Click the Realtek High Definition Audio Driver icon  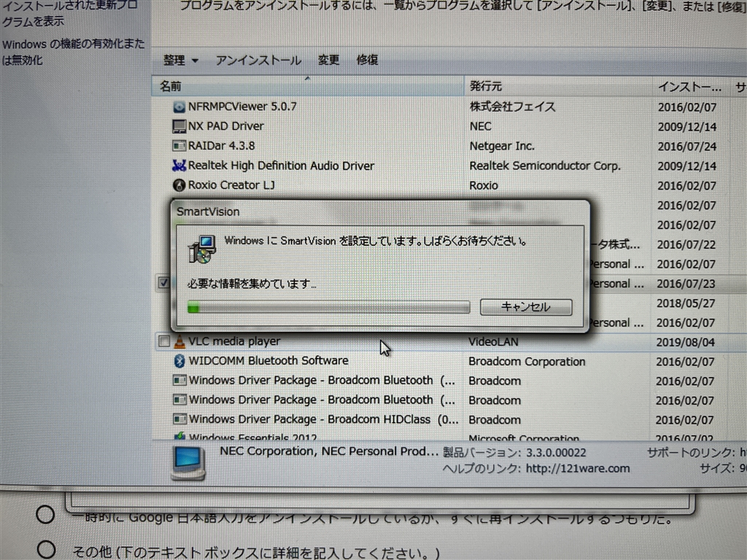tap(179, 166)
